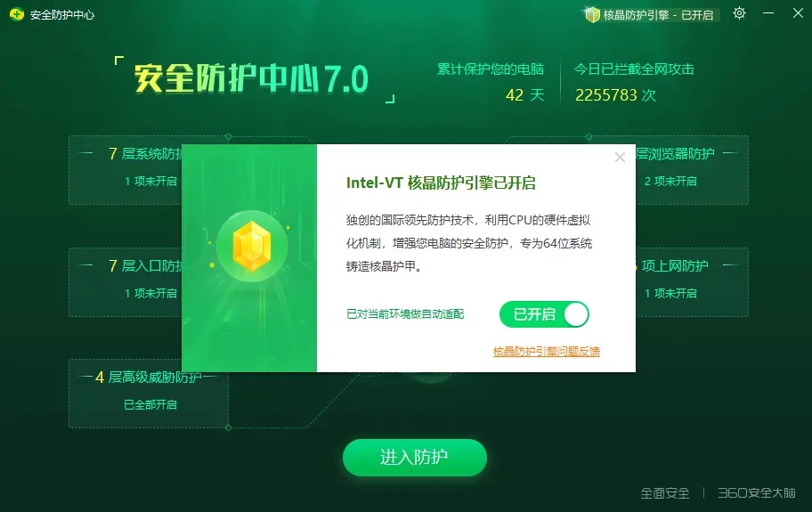Open 核晶防护引擎问题反馈 feedback link
Viewport: 812px width, 512px height.
click(x=547, y=352)
